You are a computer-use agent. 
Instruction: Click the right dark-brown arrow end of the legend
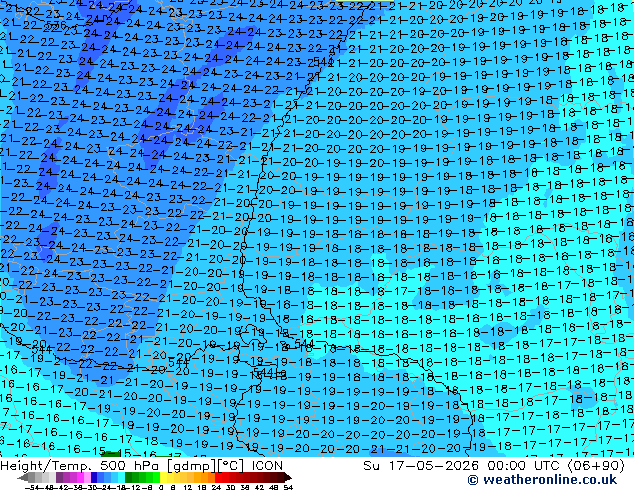tap(287, 477)
